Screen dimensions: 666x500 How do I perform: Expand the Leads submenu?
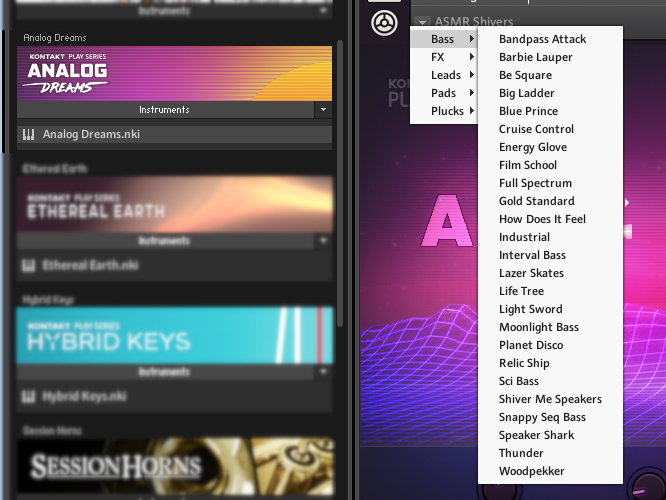click(x=444, y=75)
